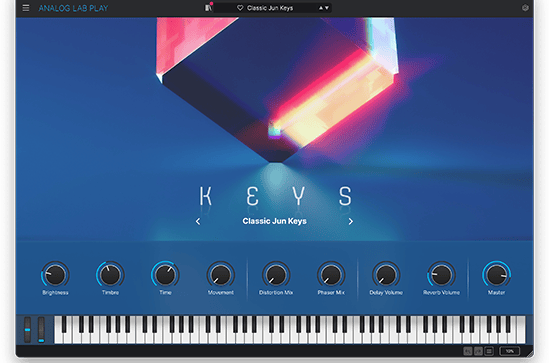Click the Delay Volume knob
This screenshot has width=549, height=363.
(x=386, y=275)
